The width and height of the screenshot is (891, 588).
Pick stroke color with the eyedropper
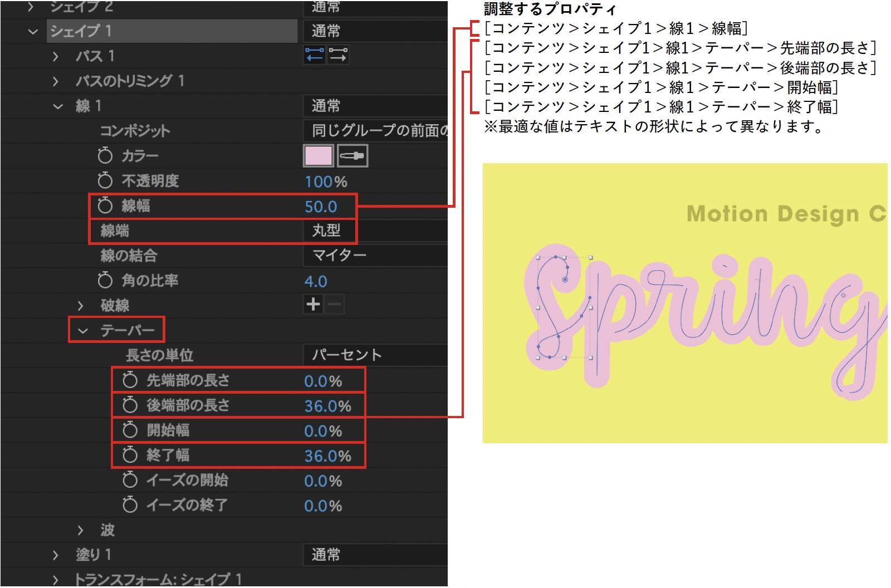pos(353,156)
